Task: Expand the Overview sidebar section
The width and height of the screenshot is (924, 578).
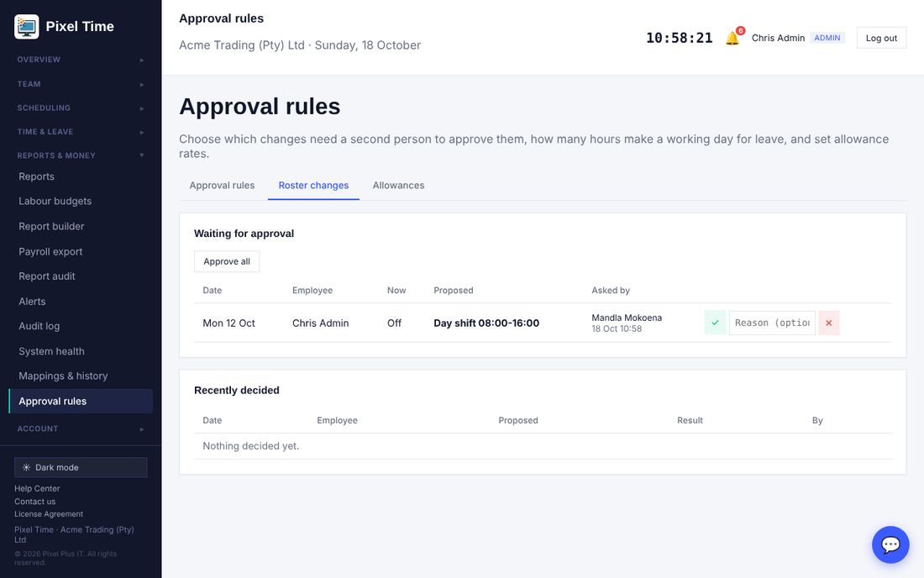Action: pos(81,60)
